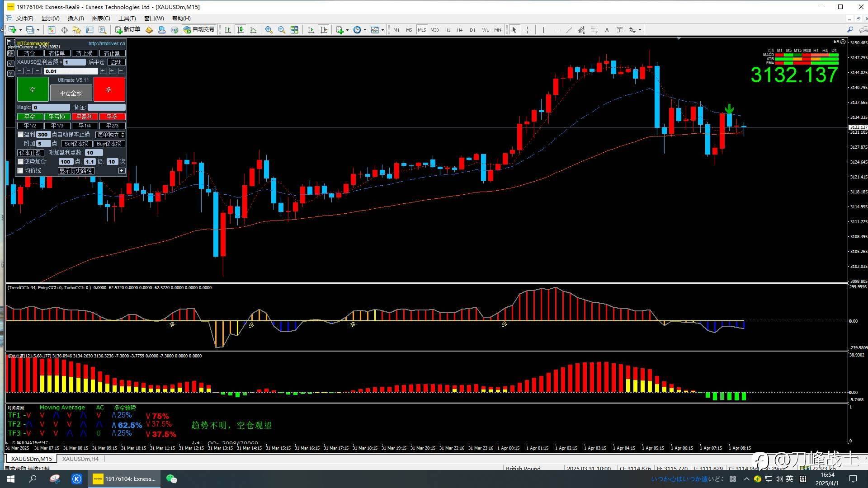Open WeChat from the Windows taskbar
The height and width of the screenshot is (488, 868).
[172, 479]
